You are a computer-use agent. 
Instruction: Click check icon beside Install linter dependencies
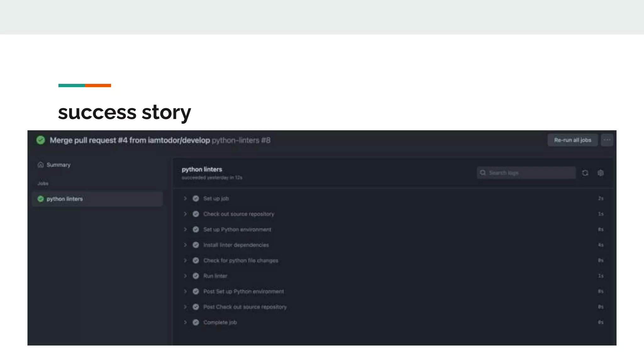click(x=196, y=245)
